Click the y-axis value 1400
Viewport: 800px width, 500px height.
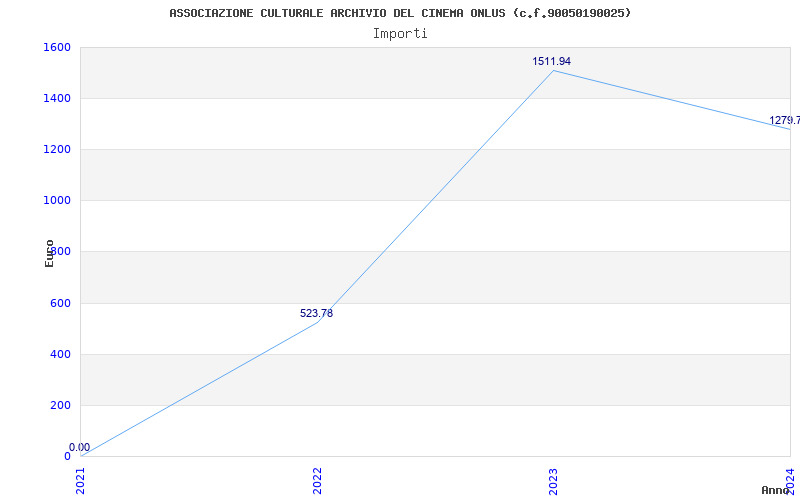click(x=57, y=98)
